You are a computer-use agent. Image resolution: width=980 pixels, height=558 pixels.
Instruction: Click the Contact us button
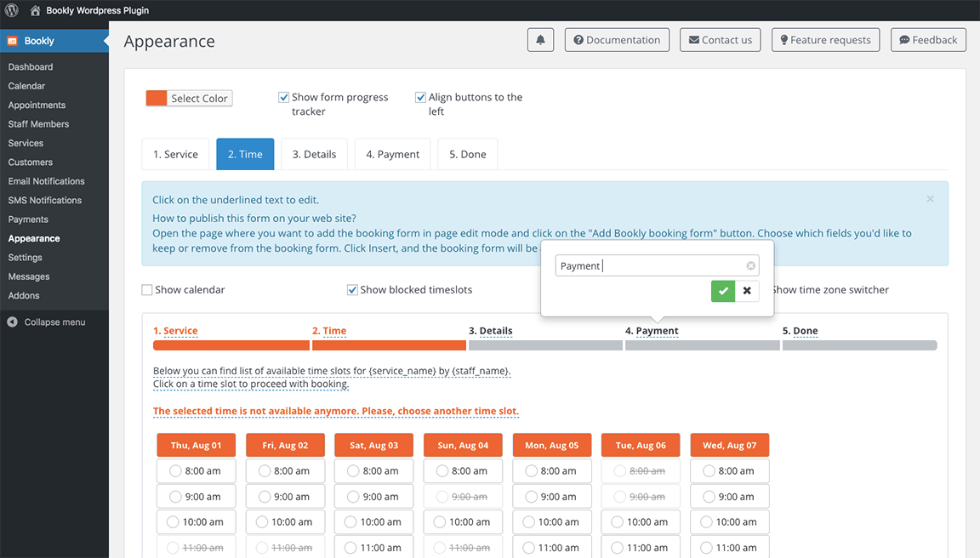pyautogui.click(x=720, y=40)
